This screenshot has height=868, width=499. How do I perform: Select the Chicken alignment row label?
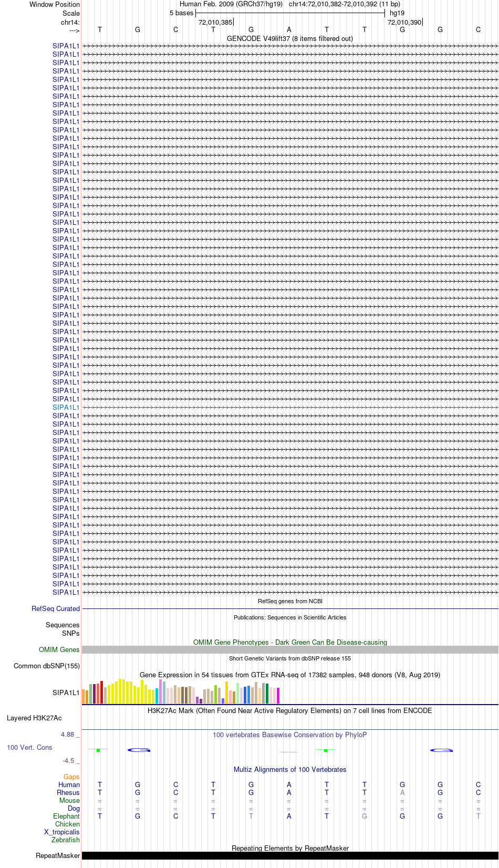(x=68, y=824)
